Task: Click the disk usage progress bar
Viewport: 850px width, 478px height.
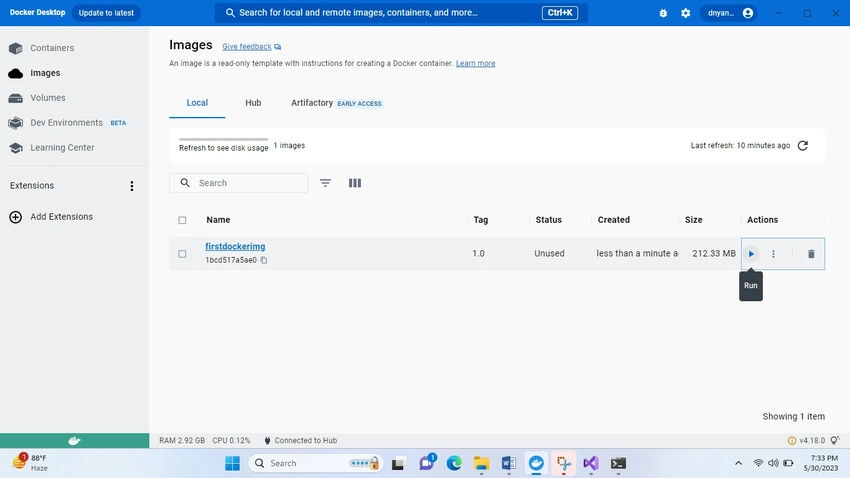Action: pyautogui.click(x=223, y=139)
